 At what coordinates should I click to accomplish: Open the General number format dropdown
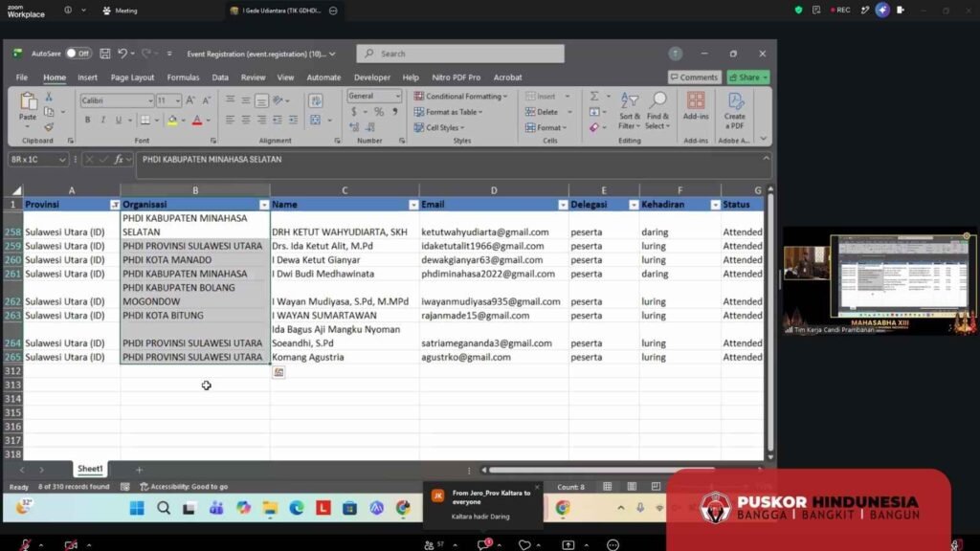click(397, 97)
